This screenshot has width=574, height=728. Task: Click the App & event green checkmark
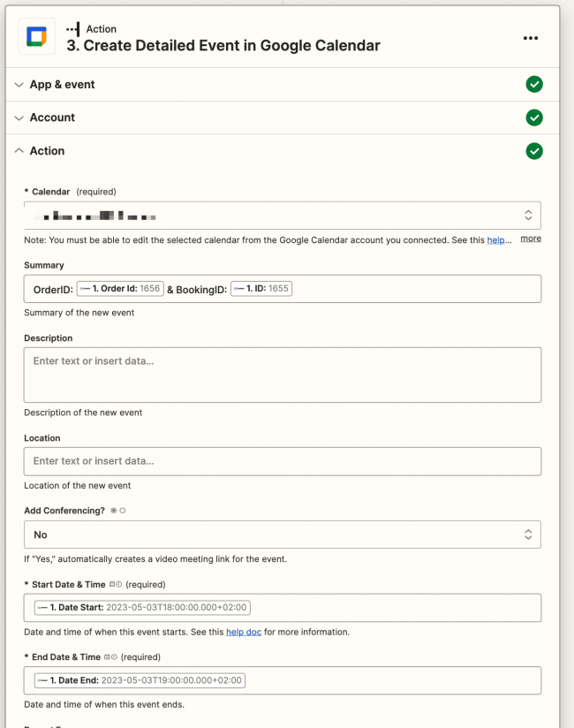pyautogui.click(x=534, y=85)
